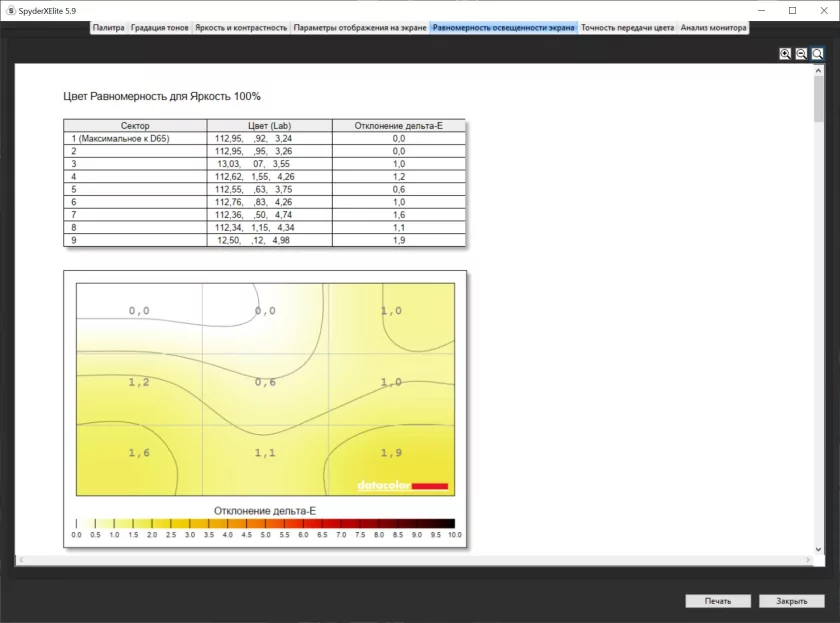The width and height of the screenshot is (840, 623).
Task: Click sector 9 row number in table
Action: tap(73, 240)
